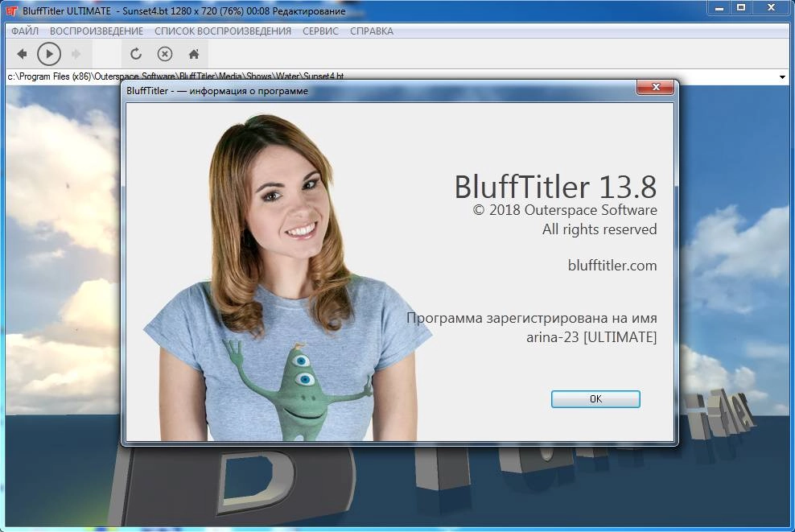
Task: Click the bluffiitler.com website text
Action: point(612,266)
